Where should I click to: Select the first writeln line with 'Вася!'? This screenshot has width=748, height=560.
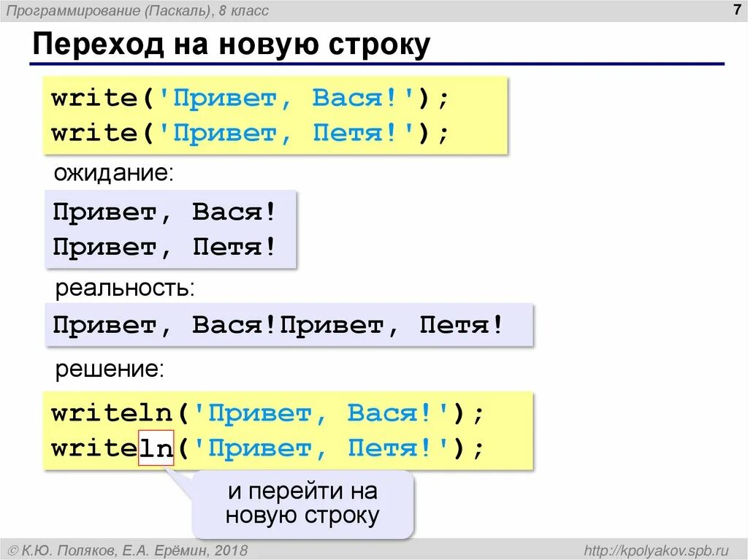tap(267, 413)
